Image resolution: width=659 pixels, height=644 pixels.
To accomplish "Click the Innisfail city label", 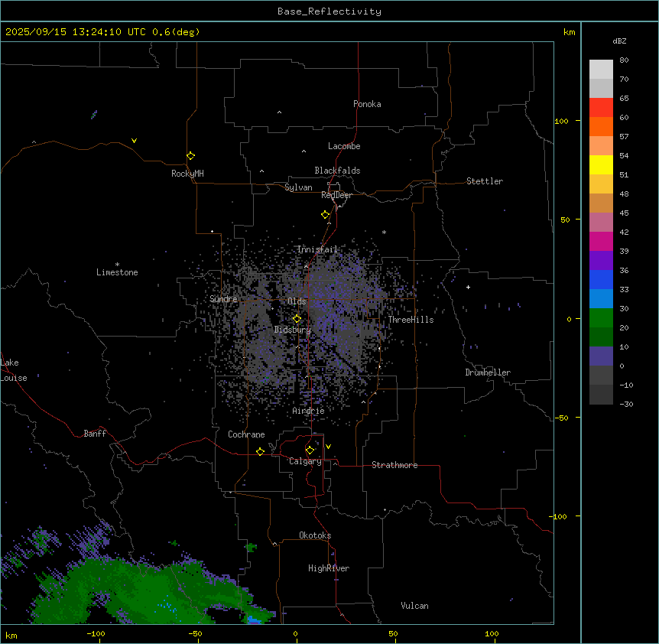I will pyautogui.click(x=317, y=249).
